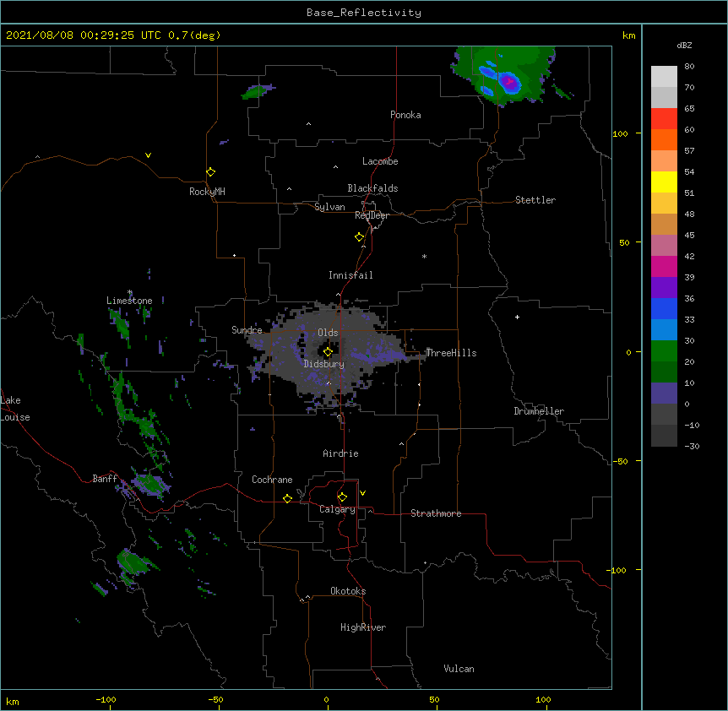The width and height of the screenshot is (728, 711).
Task: Click the ThreeHills town label
Action: pyautogui.click(x=451, y=353)
